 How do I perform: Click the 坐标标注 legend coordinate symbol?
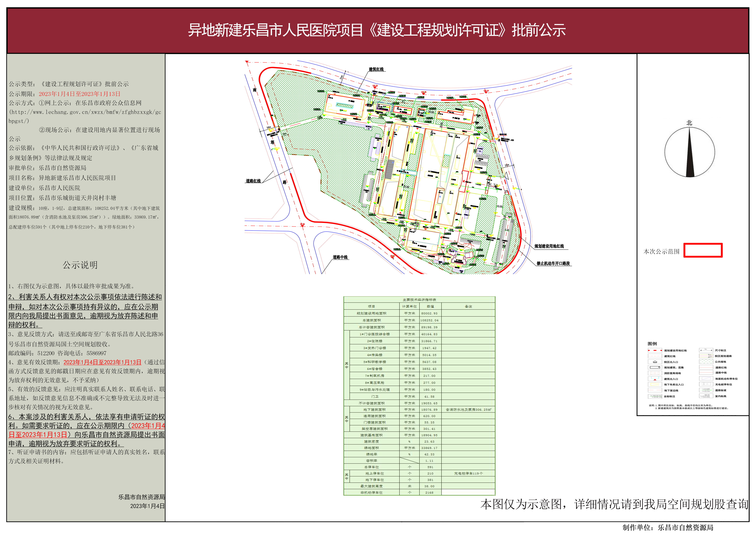tap(655, 396)
